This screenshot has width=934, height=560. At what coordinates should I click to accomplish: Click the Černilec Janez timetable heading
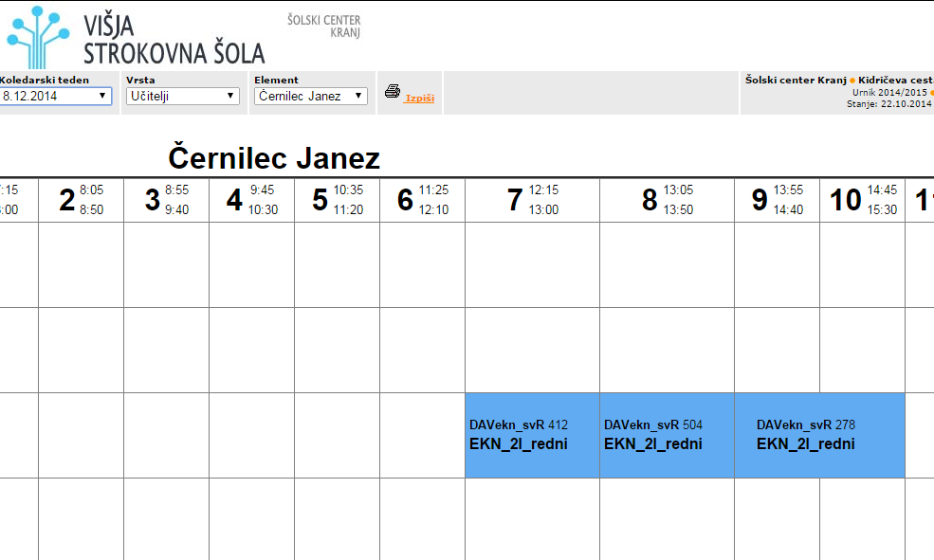click(x=274, y=158)
